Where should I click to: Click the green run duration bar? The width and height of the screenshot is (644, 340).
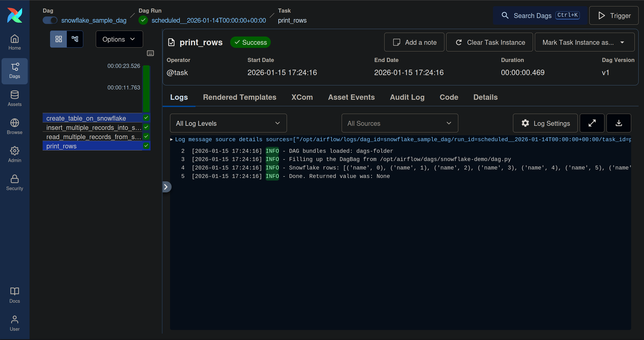coord(146,89)
